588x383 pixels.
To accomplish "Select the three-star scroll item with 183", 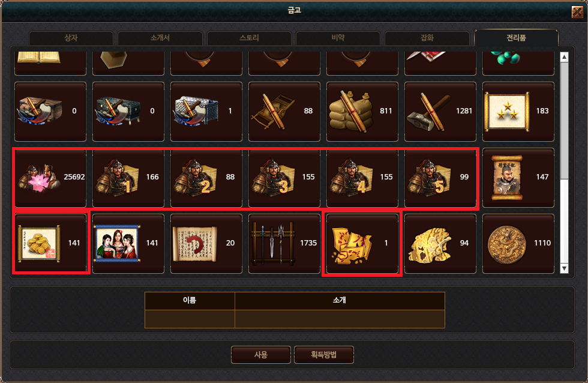I will [518, 112].
